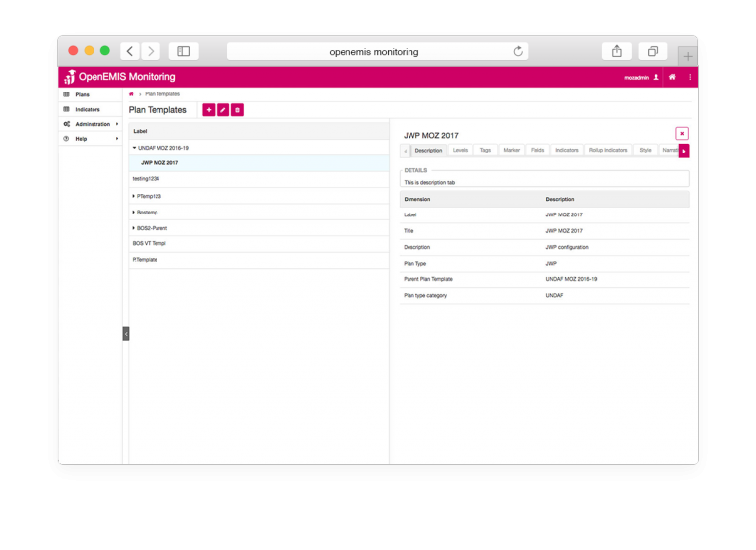This screenshot has height=550, width=756.
Task: Open Indicators in the left sidebar
Action: [x=88, y=109]
